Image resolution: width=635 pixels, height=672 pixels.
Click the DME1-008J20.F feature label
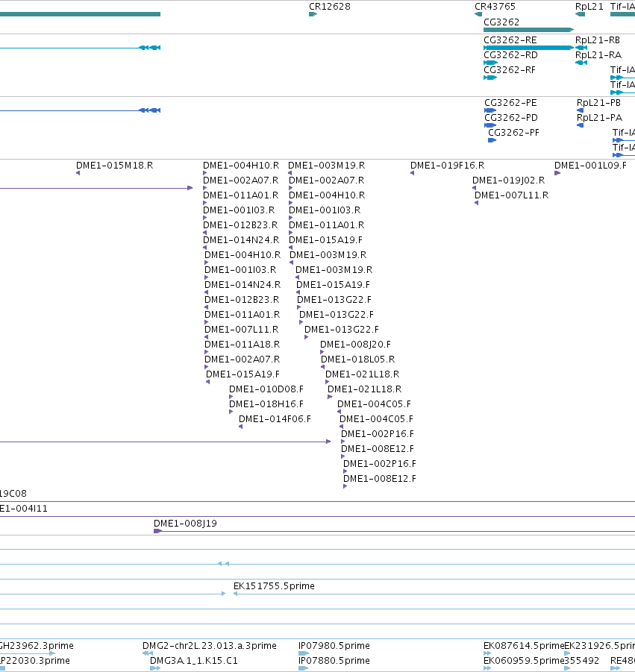pos(355,345)
